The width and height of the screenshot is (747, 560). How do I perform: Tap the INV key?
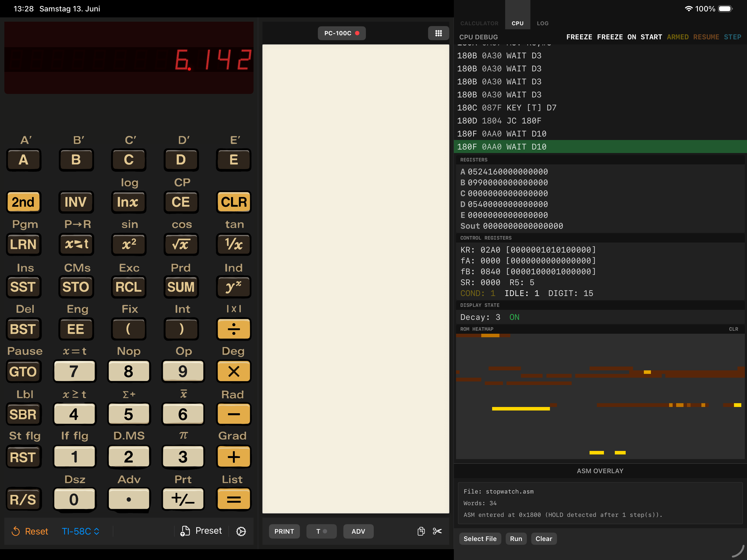[x=76, y=202]
